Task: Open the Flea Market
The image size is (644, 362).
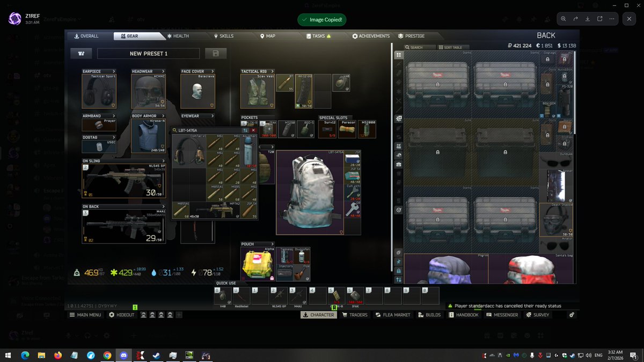Action: (393, 315)
